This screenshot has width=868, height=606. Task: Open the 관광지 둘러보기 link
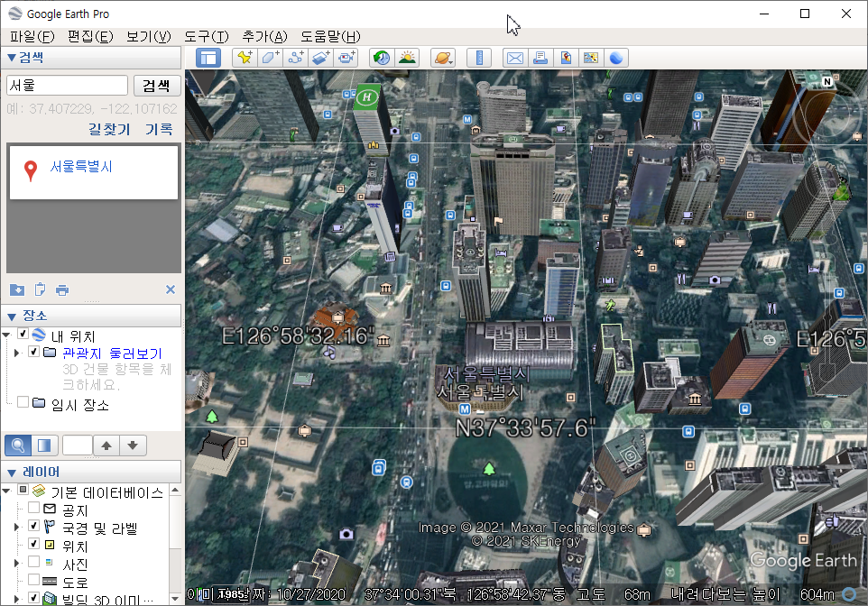point(112,353)
